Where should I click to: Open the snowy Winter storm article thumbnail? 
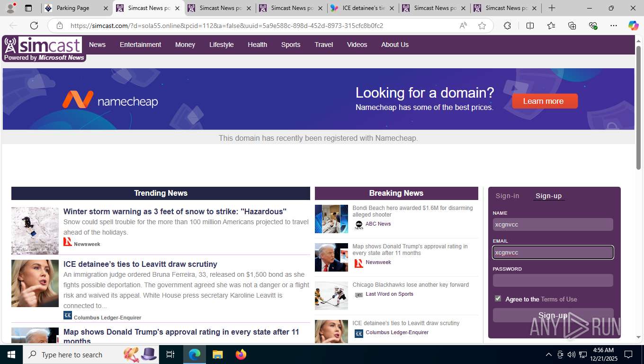[35, 231]
